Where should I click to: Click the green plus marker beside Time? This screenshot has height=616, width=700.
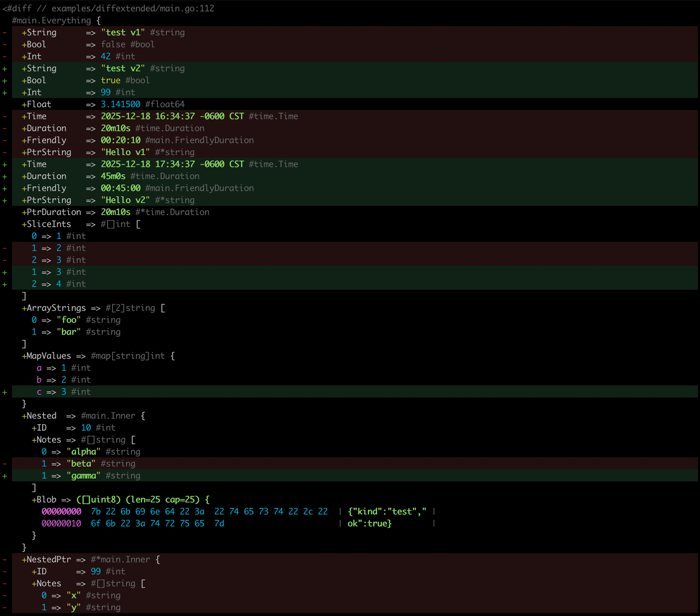click(4, 164)
